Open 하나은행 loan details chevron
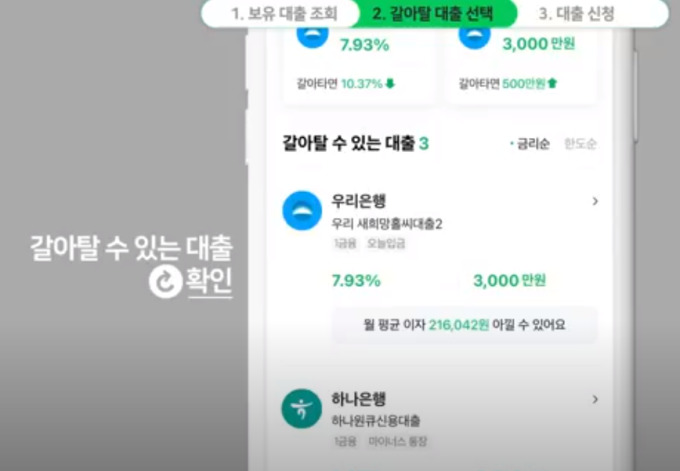The width and height of the screenshot is (680, 471). [x=595, y=399]
